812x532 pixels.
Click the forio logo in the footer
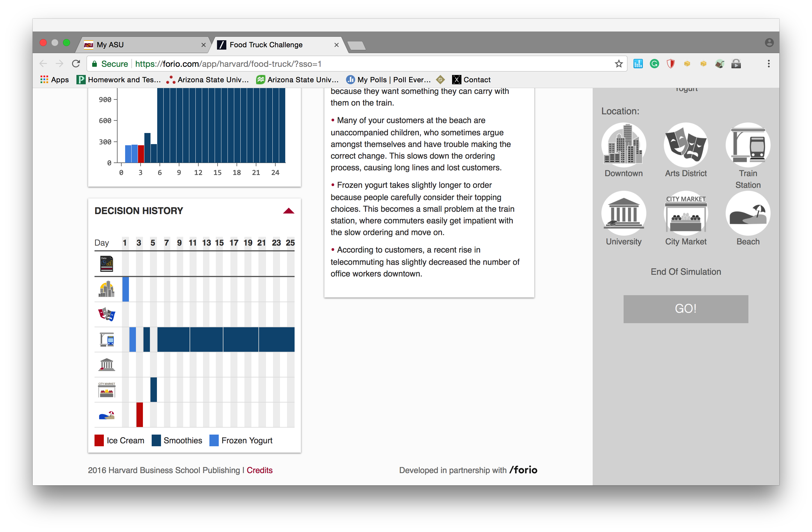click(523, 470)
